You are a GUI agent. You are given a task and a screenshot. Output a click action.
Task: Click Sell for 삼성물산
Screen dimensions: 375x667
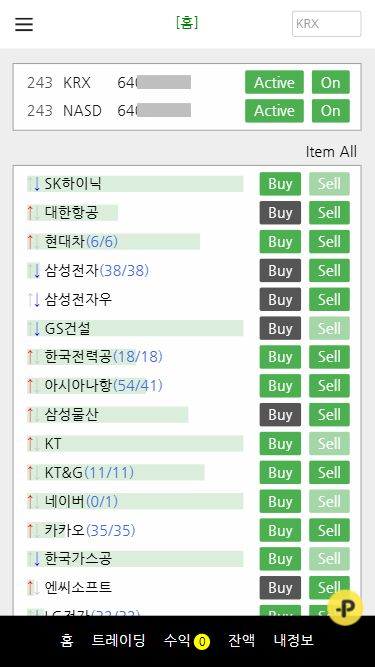(x=330, y=415)
